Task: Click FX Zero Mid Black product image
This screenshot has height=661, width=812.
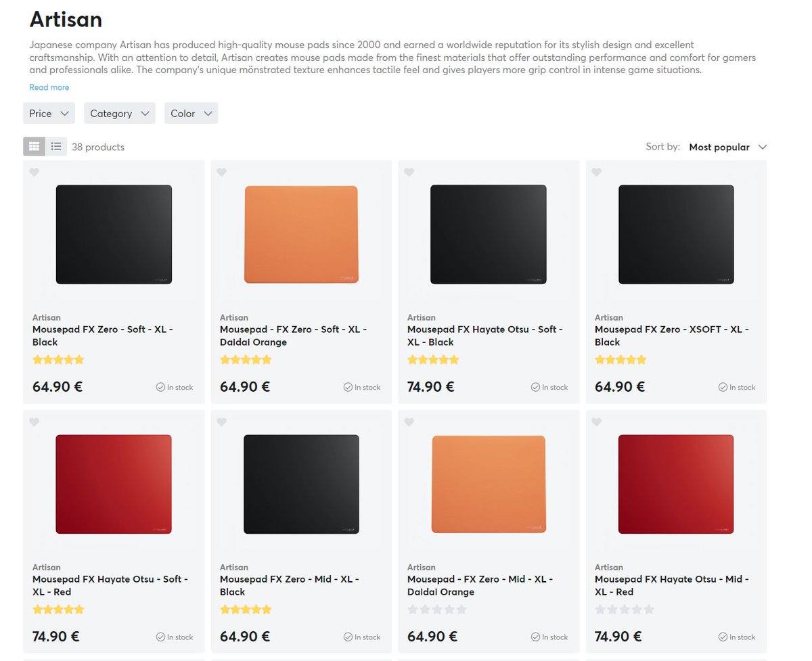Action: (301, 484)
